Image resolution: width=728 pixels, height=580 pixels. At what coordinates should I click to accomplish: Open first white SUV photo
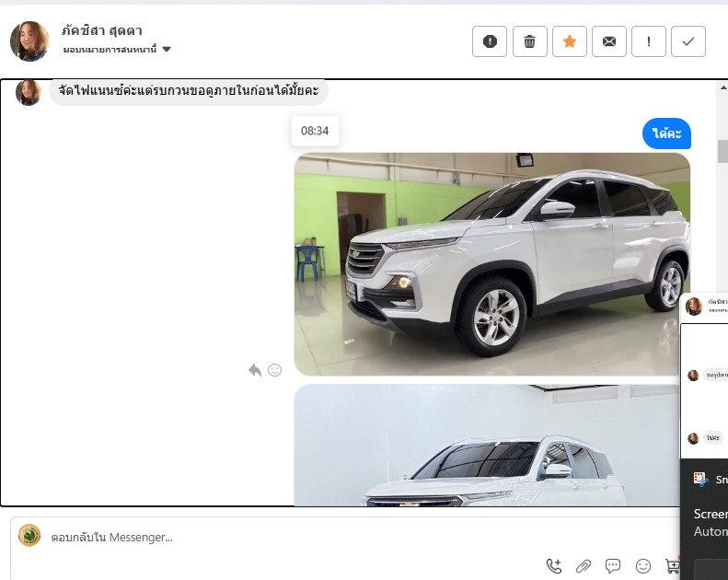[491, 264]
